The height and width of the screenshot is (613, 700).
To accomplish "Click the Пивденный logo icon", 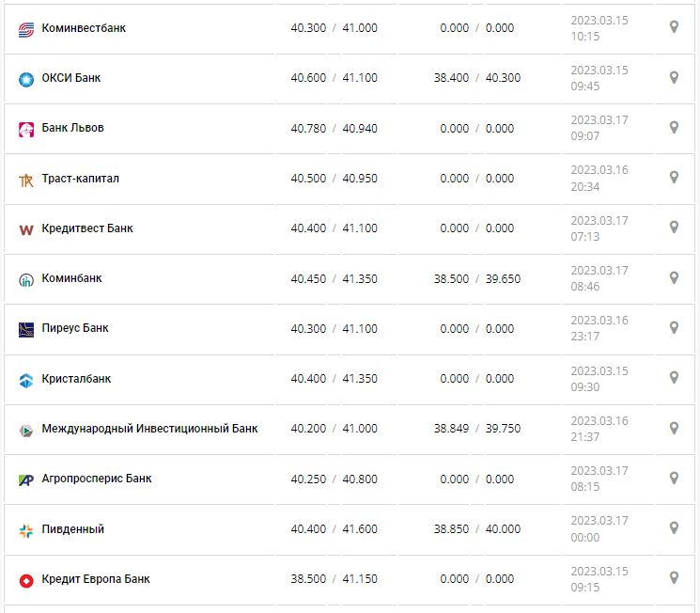I will pos(26,530).
